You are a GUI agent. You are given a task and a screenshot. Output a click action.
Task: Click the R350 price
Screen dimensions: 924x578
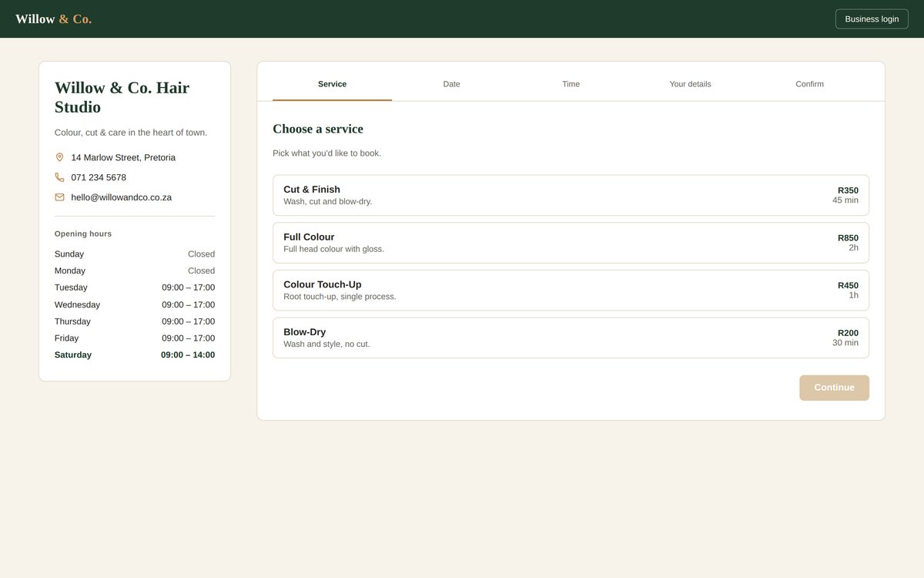coord(848,190)
